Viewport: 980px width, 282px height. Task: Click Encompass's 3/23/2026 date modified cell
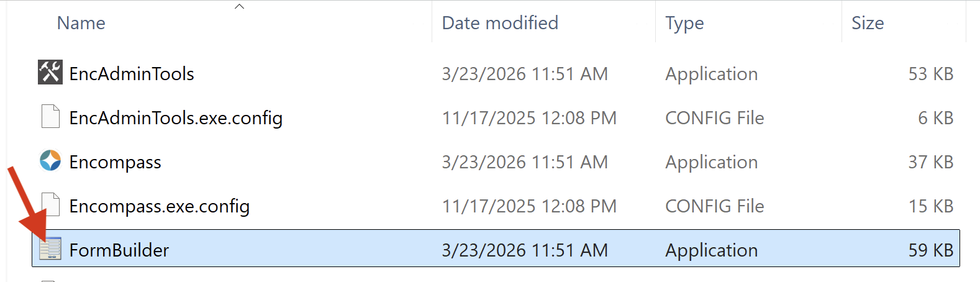click(x=524, y=162)
